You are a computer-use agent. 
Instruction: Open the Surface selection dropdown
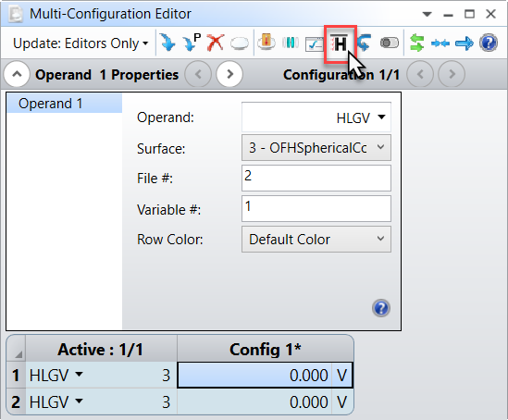click(316, 148)
